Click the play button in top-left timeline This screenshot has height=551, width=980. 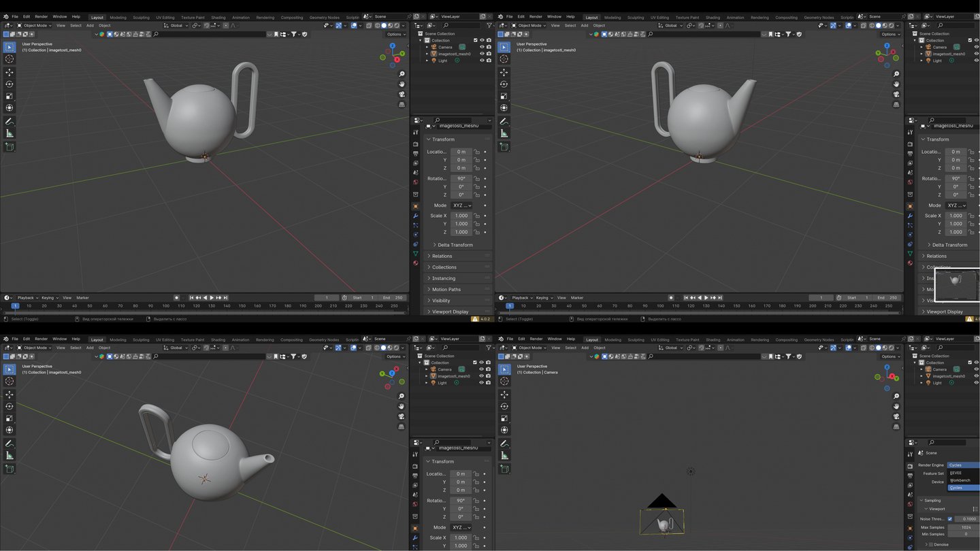[212, 297]
